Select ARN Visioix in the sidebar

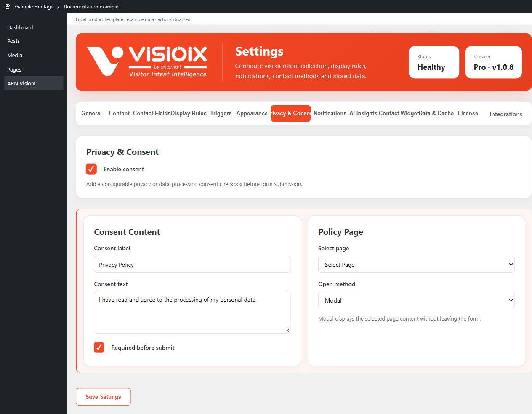coord(34,83)
